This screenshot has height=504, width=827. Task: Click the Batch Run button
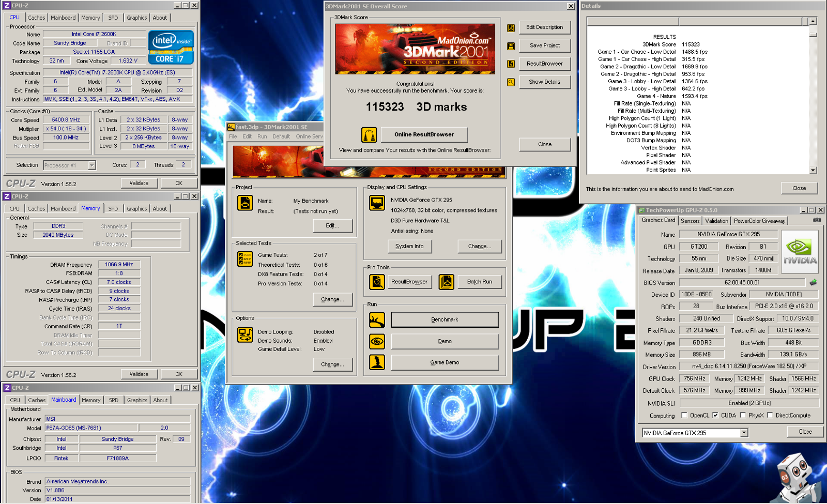click(480, 282)
